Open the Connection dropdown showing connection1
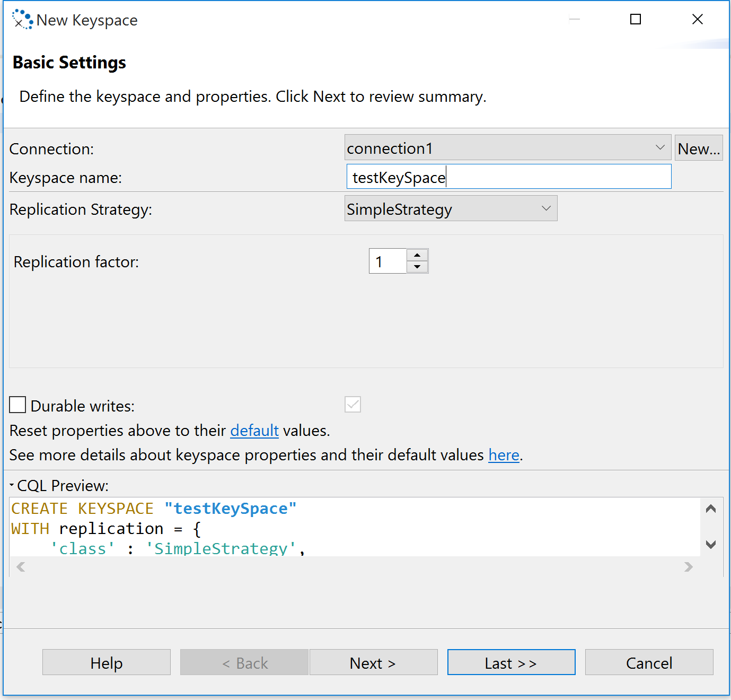 click(x=508, y=148)
